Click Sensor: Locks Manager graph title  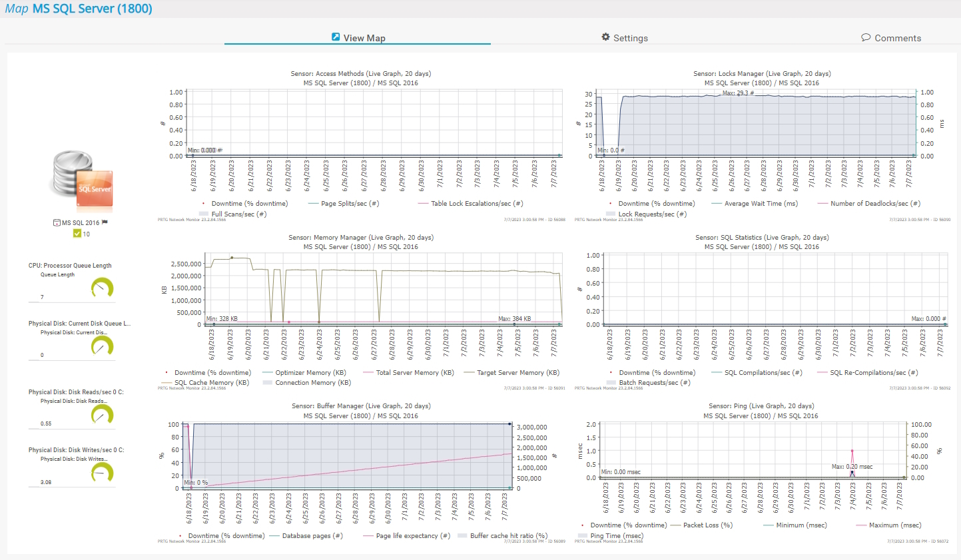[762, 74]
